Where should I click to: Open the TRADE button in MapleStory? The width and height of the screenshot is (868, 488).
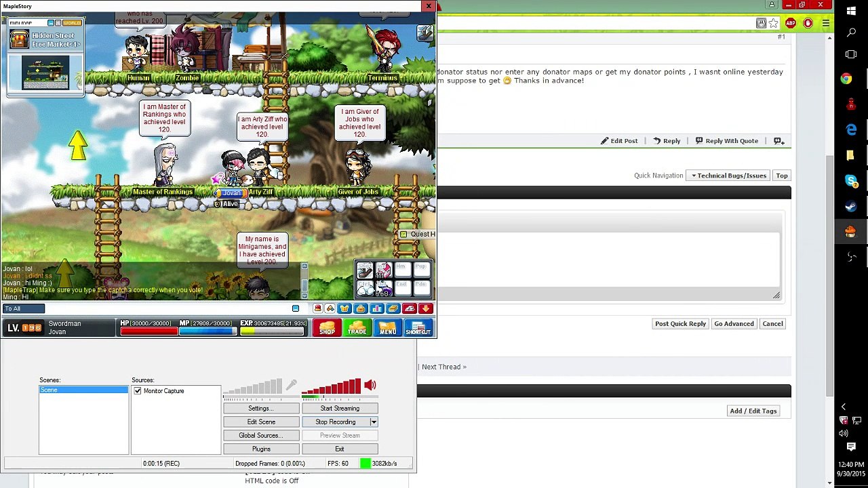[357, 328]
